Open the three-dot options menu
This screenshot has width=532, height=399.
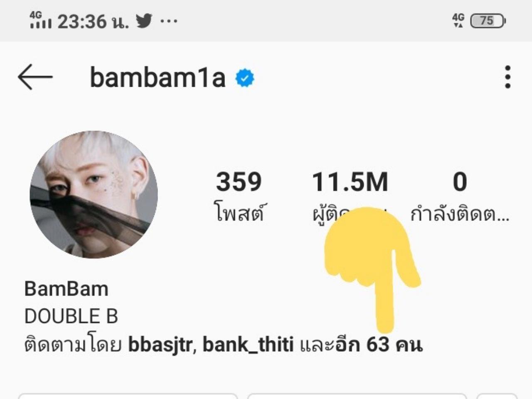click(507, 77)
